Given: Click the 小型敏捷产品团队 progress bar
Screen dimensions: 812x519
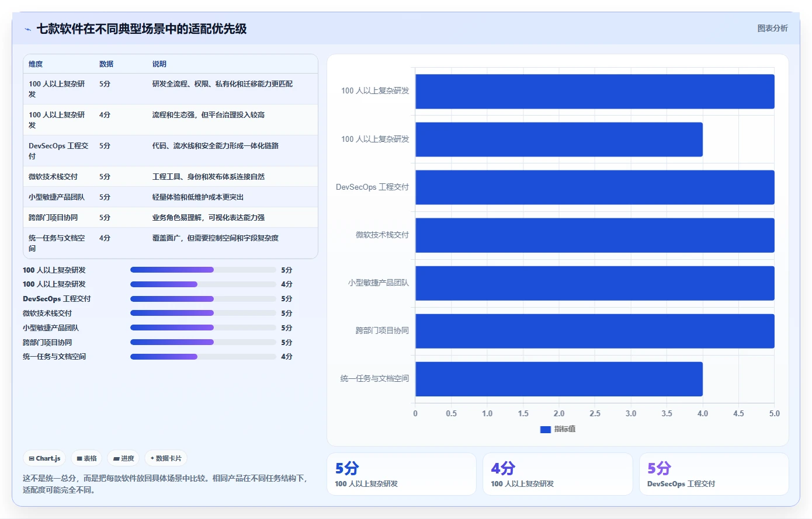Looking at the screenshot, I should click(203, 328).
